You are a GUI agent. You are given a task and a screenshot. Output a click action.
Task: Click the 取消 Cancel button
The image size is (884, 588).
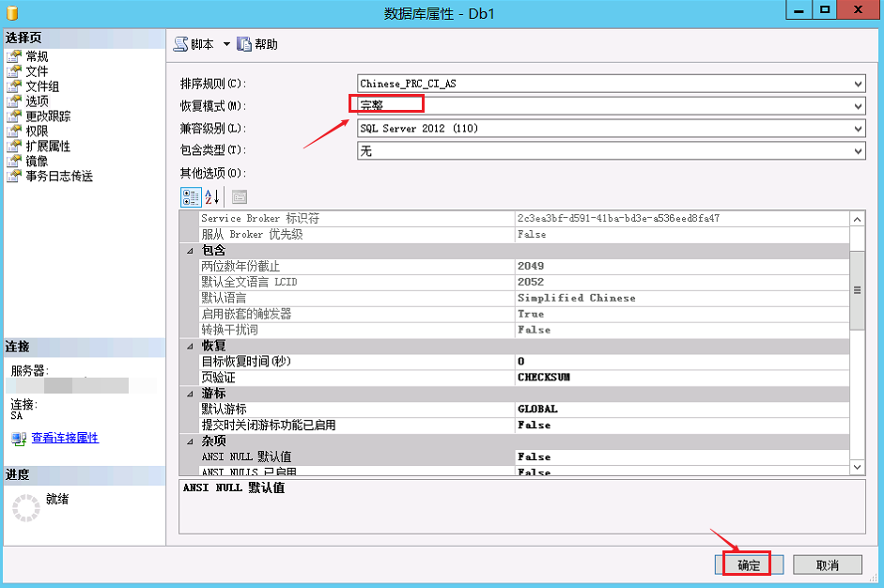(827, 565)
